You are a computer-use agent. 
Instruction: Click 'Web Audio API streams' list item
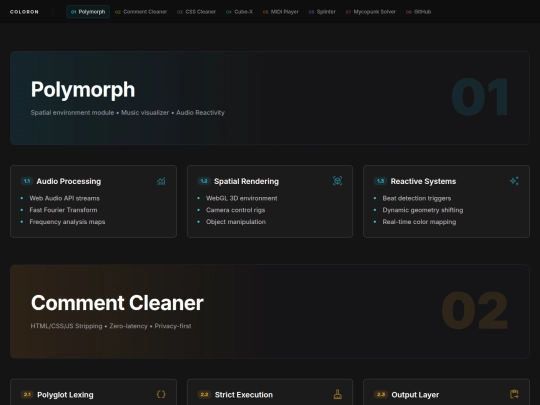click(64, 198)
